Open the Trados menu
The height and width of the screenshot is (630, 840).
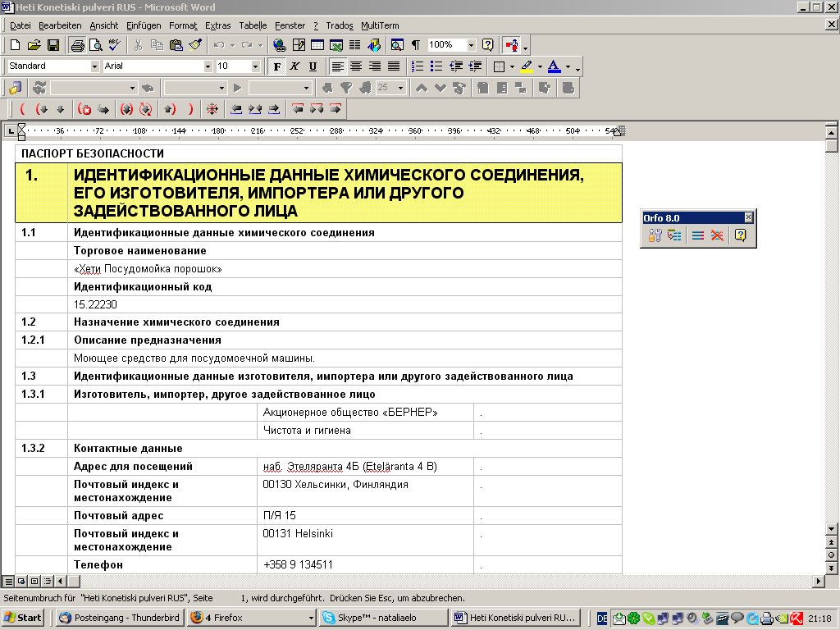click(340, 25)
